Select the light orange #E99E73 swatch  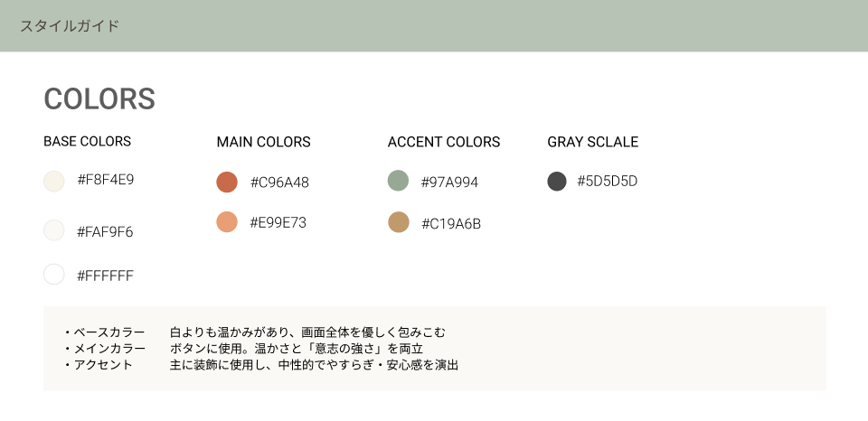point(227,221)
